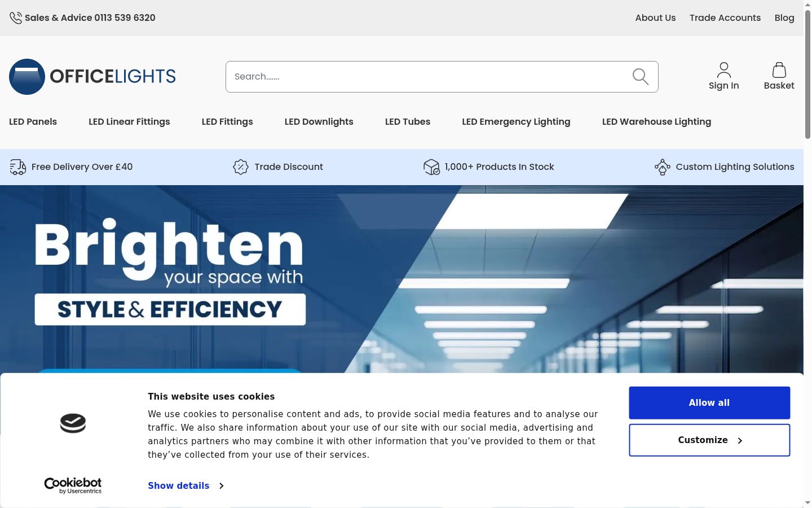Click the Custom Lighting Solutions icon
Viewport: 812px width, 508px height.
click(x=663, y=167)
